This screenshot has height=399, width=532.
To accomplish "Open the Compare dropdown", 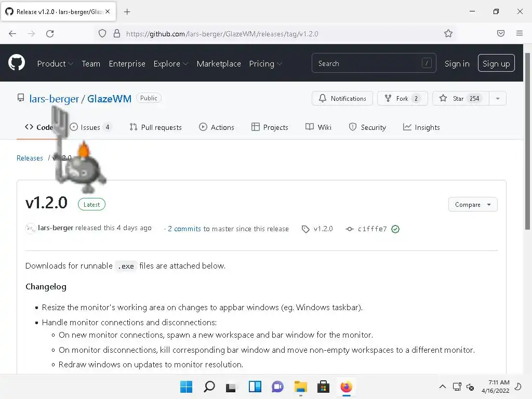I will pyautogui.click(x=473, y=205).
